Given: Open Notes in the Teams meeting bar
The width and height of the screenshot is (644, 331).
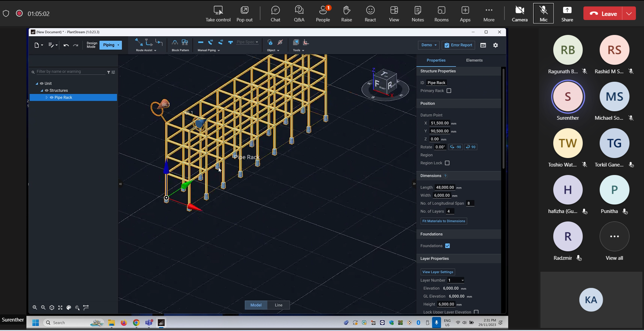Looking at the screenshot, I should tap(418, 14).
